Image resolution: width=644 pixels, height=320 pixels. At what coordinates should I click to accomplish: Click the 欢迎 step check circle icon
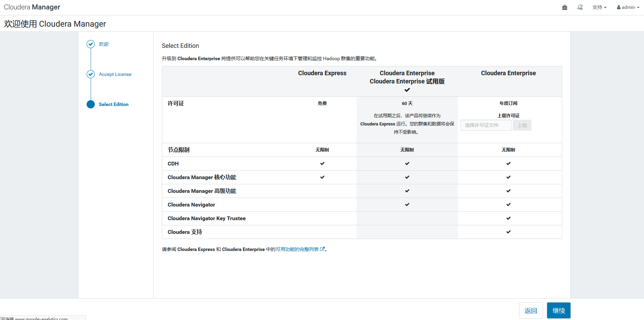pyautogui.click(x=91, y=44)
